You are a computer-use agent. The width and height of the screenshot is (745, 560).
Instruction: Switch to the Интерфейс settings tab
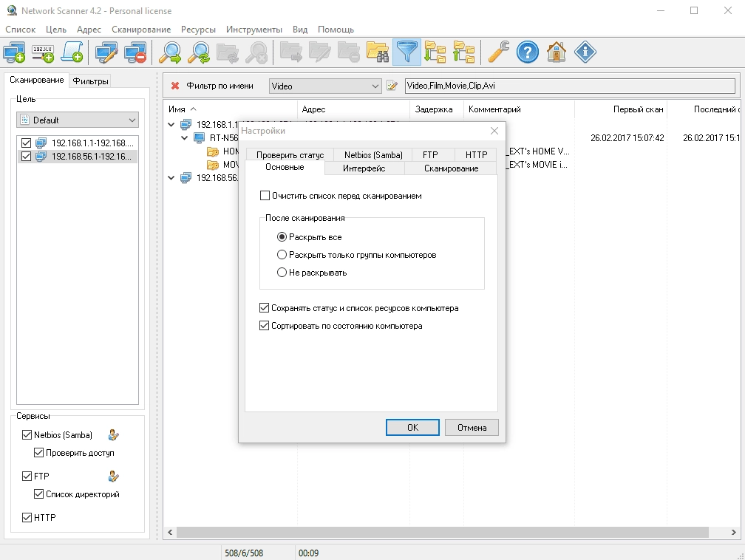(364, 168)
